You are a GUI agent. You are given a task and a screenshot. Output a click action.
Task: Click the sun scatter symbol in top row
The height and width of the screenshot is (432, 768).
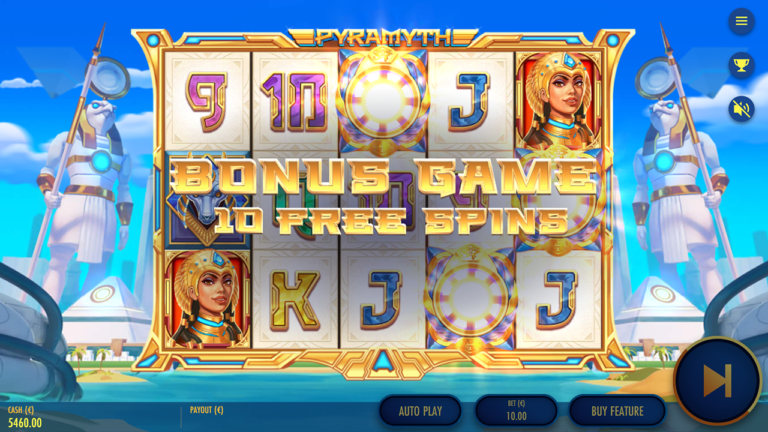coord(383,102)
